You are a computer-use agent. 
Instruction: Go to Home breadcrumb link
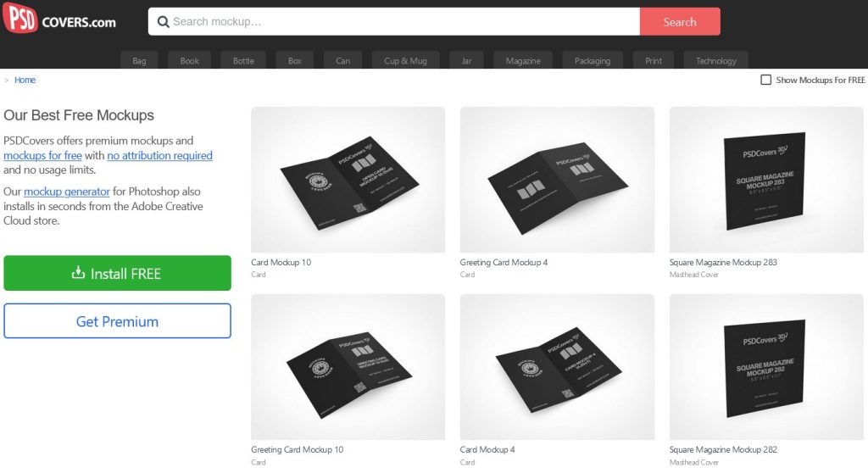[25, 80]
